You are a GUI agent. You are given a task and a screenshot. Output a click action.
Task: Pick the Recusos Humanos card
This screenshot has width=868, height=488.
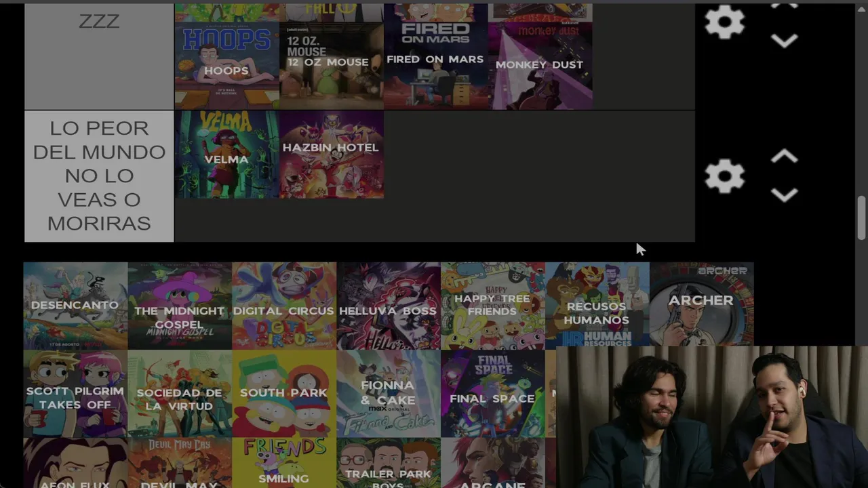(x=597, y=306)
